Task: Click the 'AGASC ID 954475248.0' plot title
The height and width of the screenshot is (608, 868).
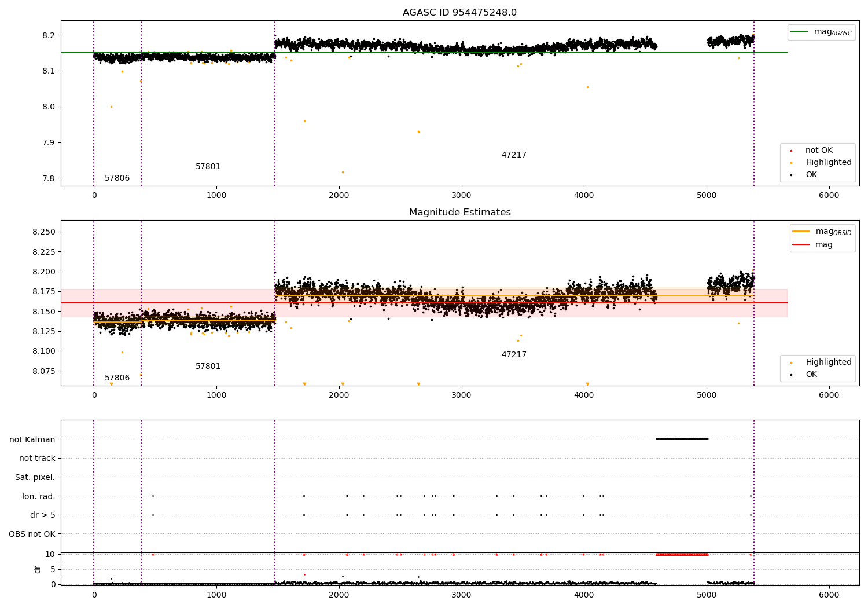Action: point(459,13)
